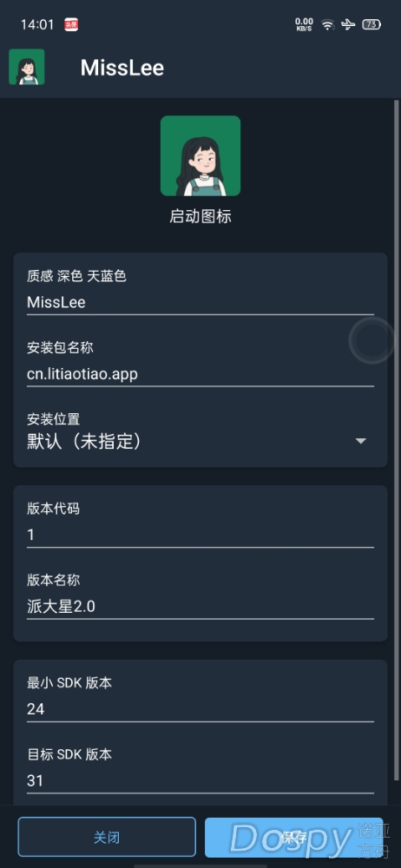Tap the MissLee app icon in header
This screenshot has height=868, width=401.
coord(27,67)
